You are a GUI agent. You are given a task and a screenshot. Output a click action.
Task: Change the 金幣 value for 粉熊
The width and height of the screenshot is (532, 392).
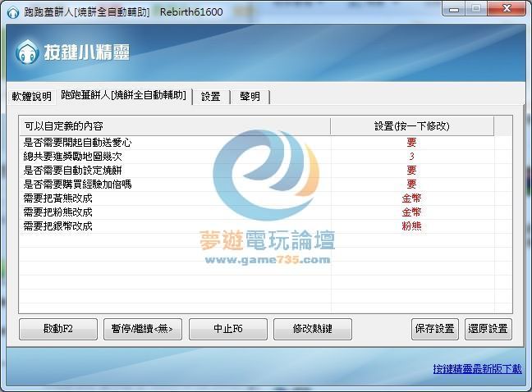(x=411, y=212)
